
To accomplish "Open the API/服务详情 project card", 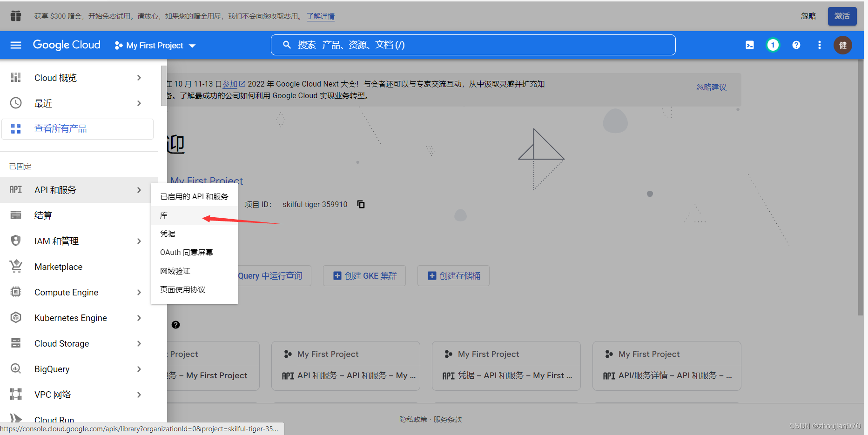I will (667, 366).
